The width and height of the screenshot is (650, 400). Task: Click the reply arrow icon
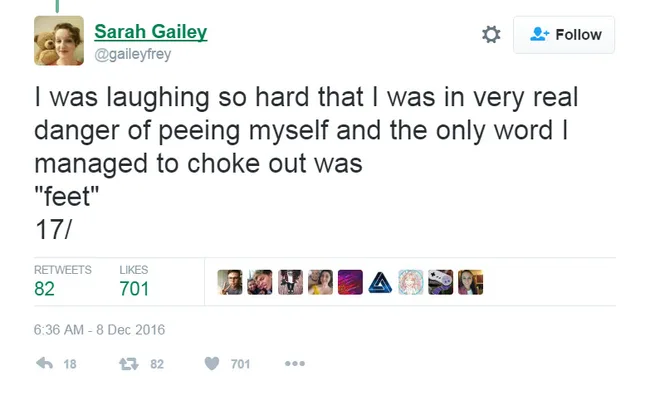45,364
